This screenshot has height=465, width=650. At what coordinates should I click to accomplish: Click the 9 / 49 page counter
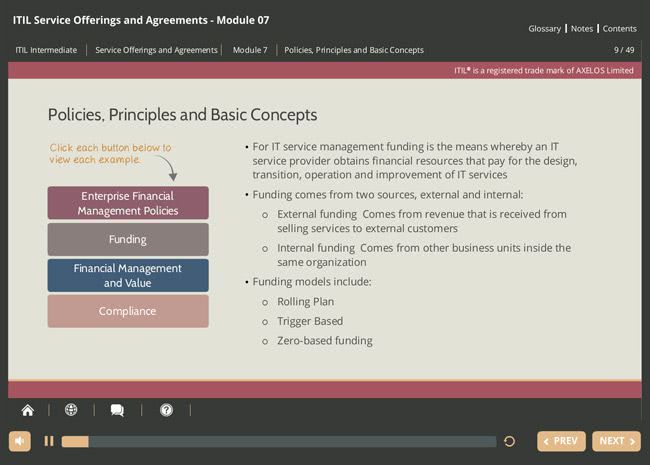pyautogui.click(x=624, y=50)
